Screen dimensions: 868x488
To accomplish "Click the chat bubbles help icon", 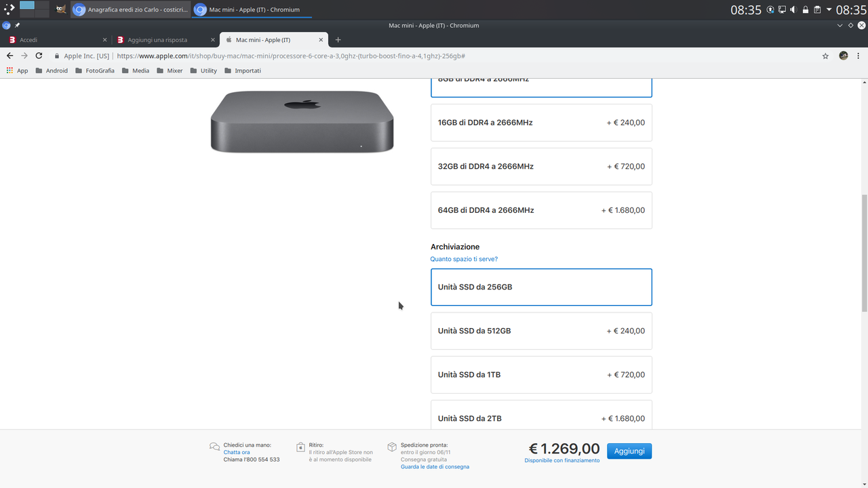I will [214, 447].
